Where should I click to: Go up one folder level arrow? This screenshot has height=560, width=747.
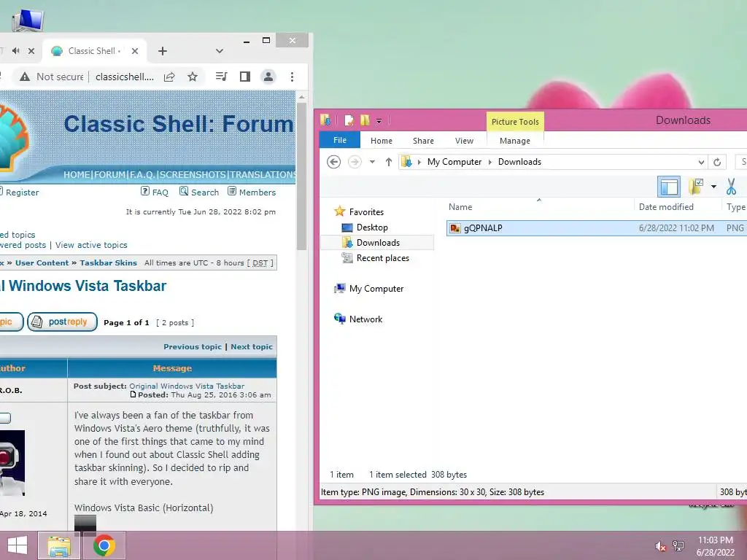[x=389, y=162]
